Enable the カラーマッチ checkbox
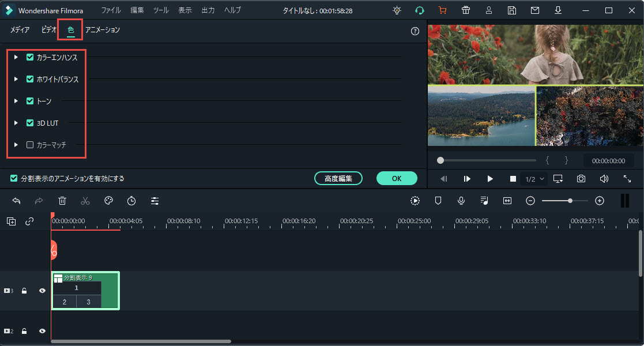The image size is (644, 346). point(30,145)
